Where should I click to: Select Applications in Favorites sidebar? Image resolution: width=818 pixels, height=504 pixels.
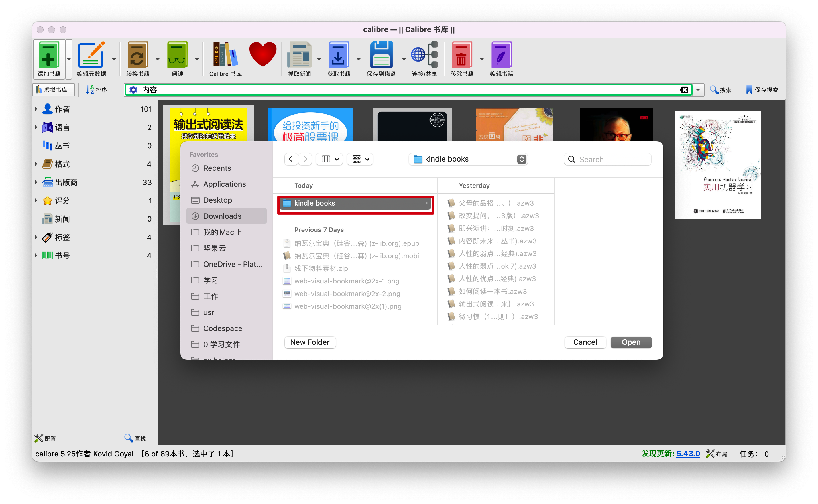click(227, 184)
